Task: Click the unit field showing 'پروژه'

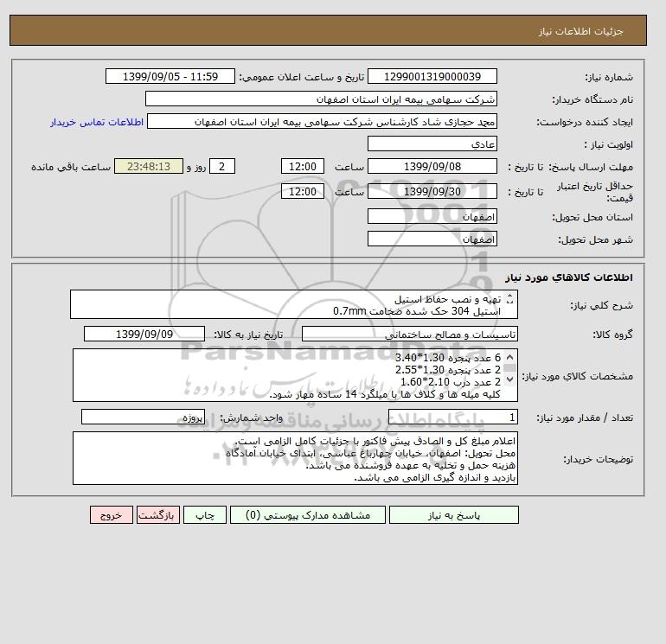Action: coord(143,417)
